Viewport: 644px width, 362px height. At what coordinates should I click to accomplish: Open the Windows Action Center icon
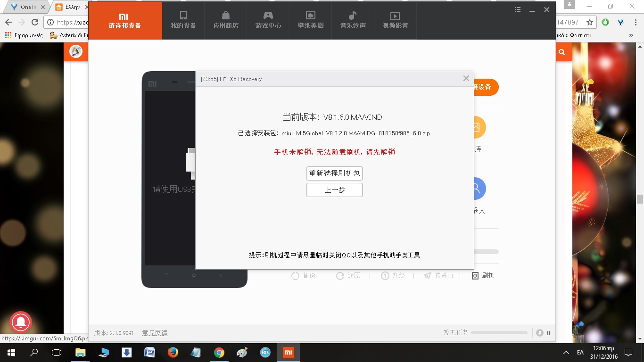coord(628,353)
